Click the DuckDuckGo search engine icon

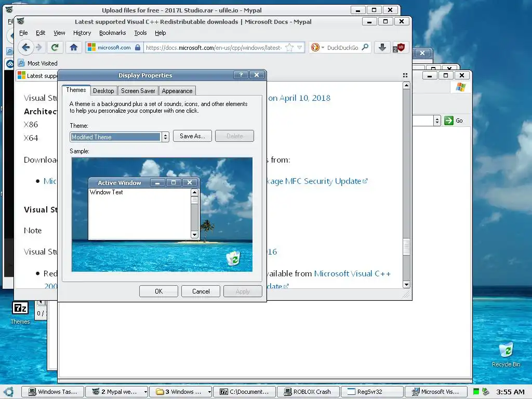pos(315,47)
